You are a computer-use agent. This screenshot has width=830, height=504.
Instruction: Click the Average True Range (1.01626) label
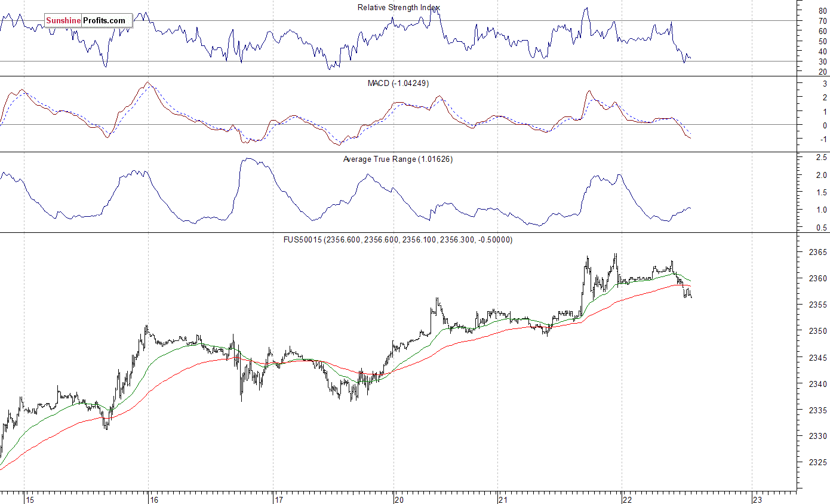tap(398, 159)
